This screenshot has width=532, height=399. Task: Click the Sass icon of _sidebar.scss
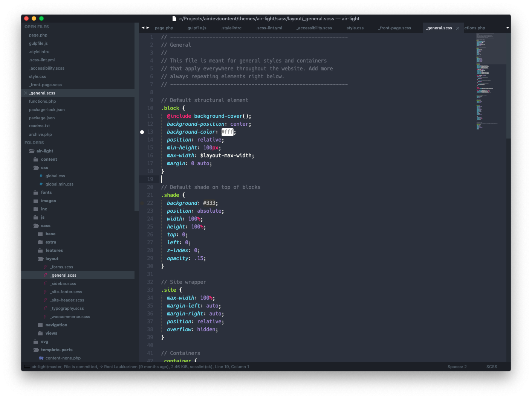pos(46,283)
